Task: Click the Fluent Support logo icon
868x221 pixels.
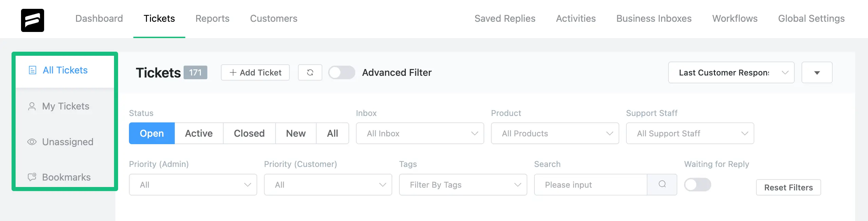Action: click(x=33, y=20)
